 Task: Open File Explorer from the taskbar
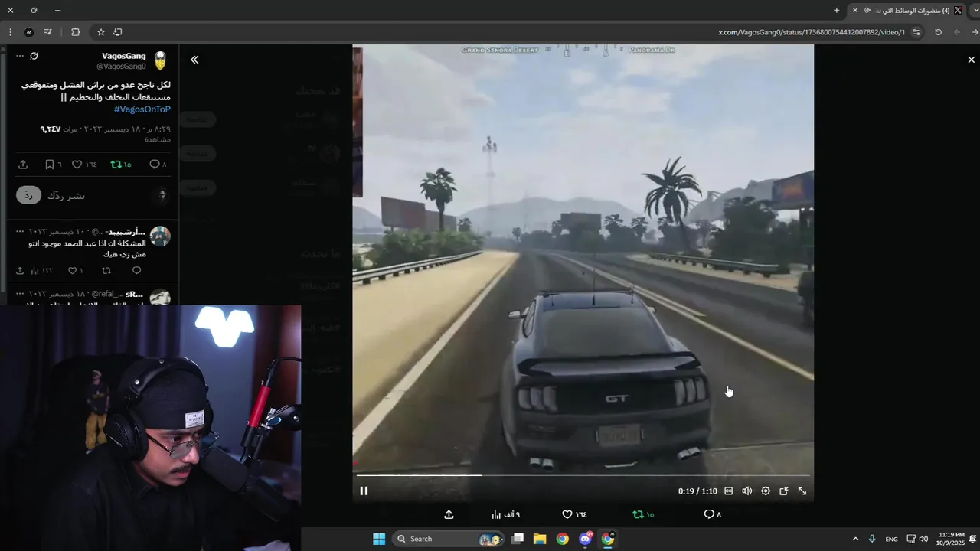click(540, 539)
